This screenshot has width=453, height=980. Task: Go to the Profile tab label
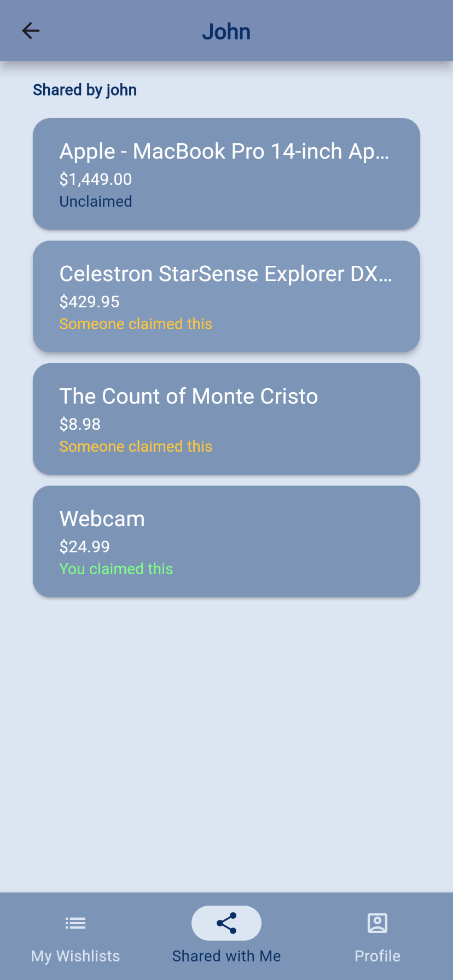pos(377,956)
